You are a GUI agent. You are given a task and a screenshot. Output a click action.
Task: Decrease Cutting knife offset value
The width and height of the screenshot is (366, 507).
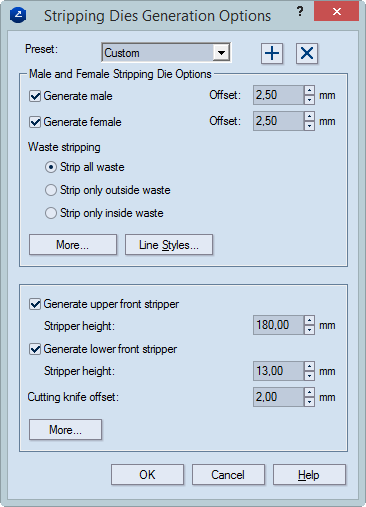(310, 402)
